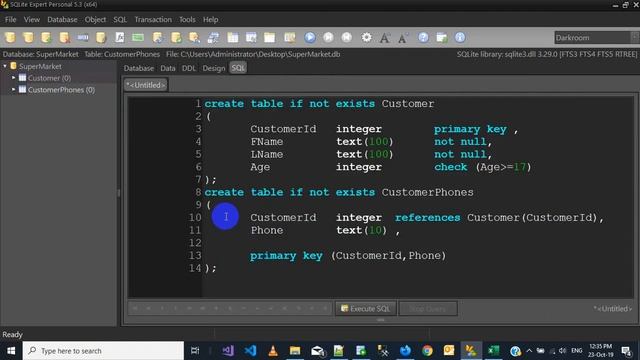Click the ENG language indicator

tap(576, 351)
